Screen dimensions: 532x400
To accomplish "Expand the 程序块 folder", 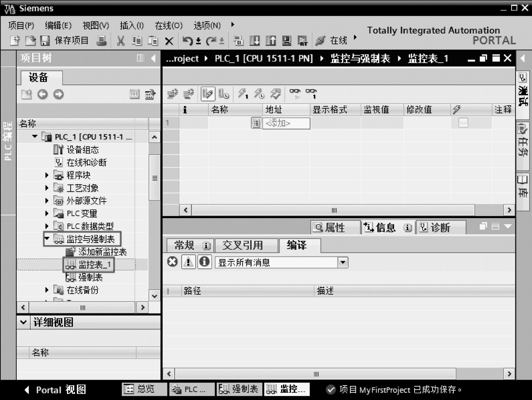I will 47,175.
